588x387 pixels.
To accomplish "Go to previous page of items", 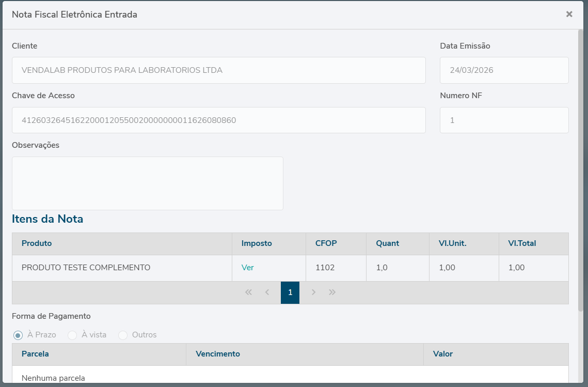I will coord(267,292).
